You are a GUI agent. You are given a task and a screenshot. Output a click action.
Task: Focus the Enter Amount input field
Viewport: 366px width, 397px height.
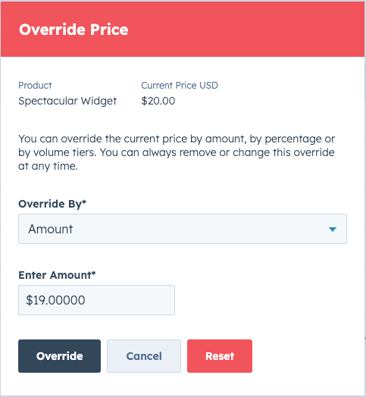coord(96,300)
